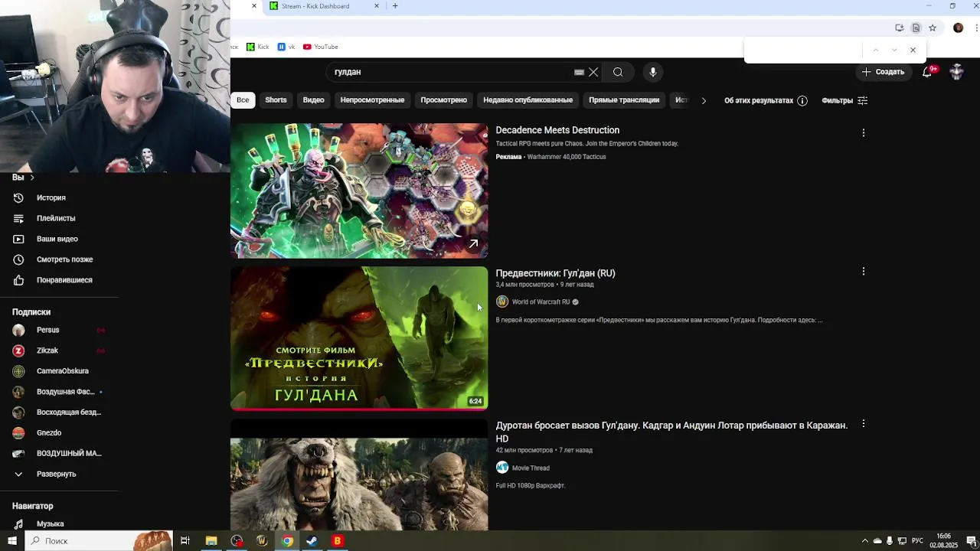Open the Steam taskbar icon
This screenshot has height=551, width=980.
tap(312, 541)
